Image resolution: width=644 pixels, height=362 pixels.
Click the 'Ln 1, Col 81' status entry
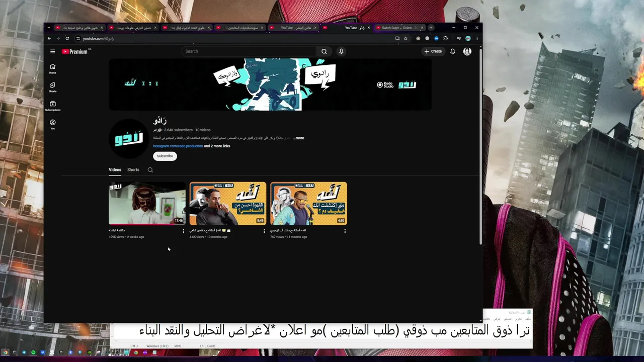pos(208,346)
